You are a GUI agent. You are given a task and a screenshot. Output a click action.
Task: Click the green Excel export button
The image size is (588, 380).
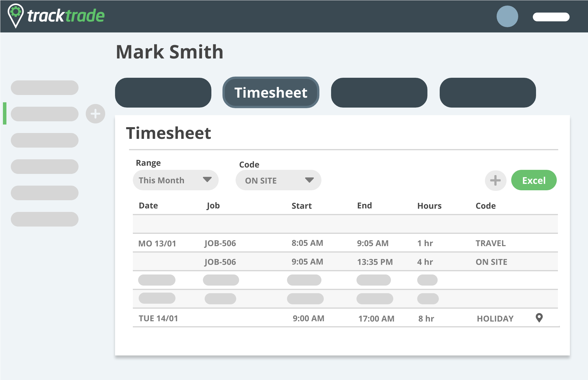point(534,180)
